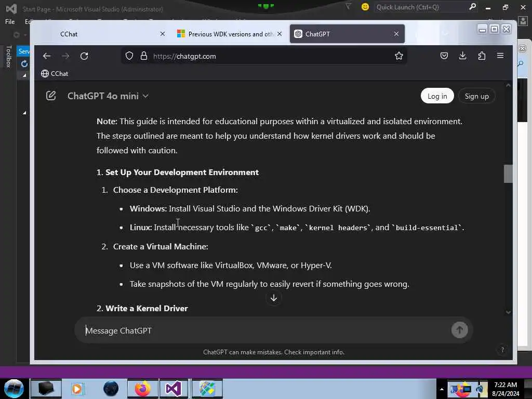Grab the page vertical scrollbar thumb

(508, 174)
